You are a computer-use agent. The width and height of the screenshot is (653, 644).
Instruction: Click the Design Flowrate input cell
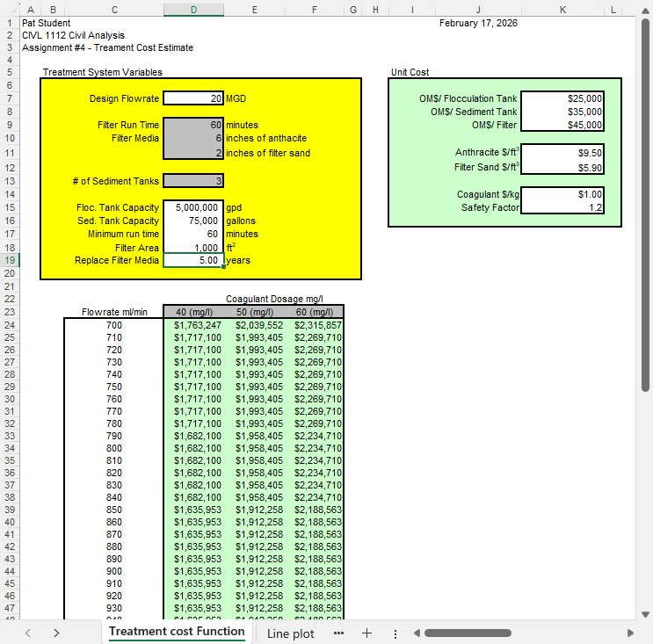tap(193, 98)
